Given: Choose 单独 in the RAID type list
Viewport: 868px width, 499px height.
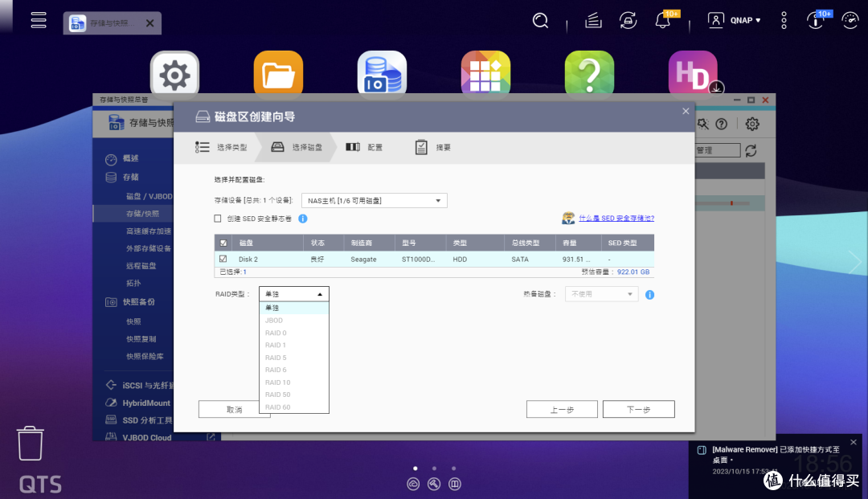Looking at the screenshot, I should [x=294, y=308].
